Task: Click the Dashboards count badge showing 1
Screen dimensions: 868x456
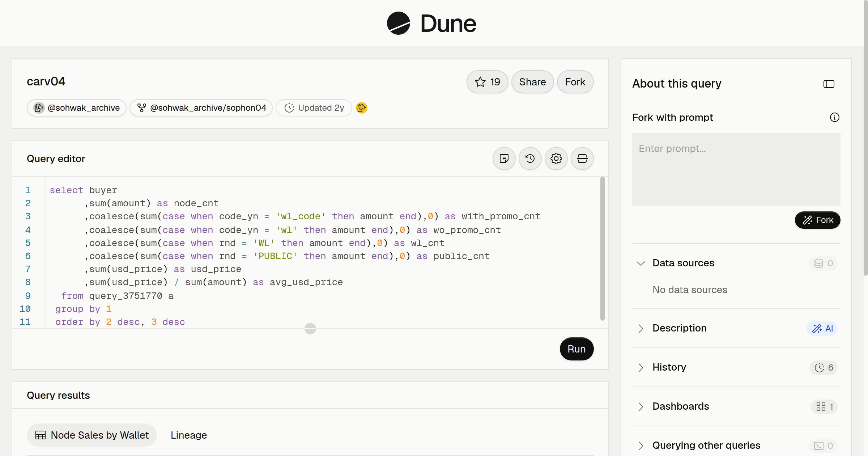Action: (x=824, y=406)
